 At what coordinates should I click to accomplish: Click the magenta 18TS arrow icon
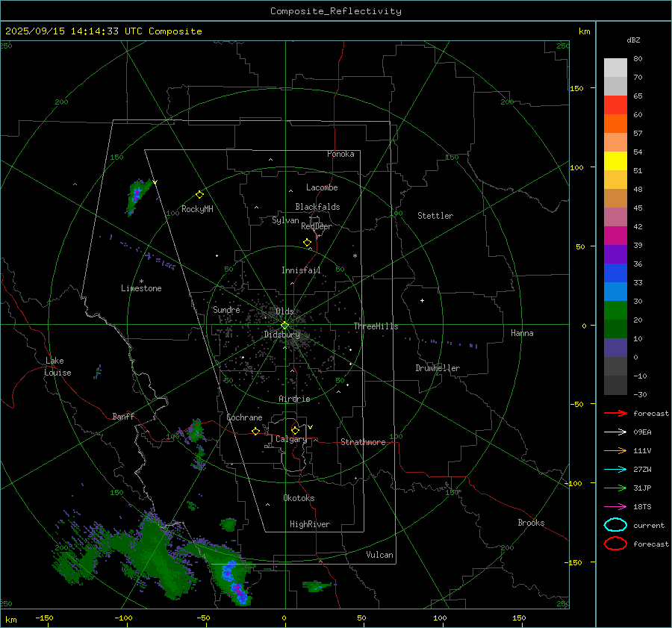tap(615, 507)
